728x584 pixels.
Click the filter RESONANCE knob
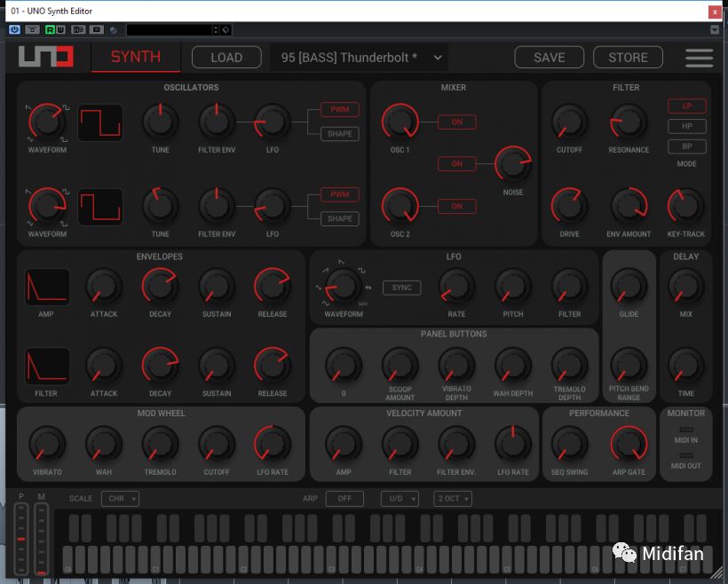[x=629, y=122]
